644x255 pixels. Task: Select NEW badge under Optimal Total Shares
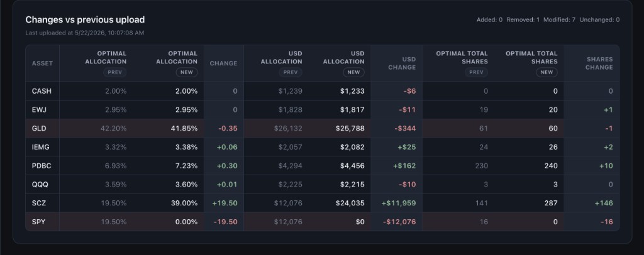tap(547, 73)
